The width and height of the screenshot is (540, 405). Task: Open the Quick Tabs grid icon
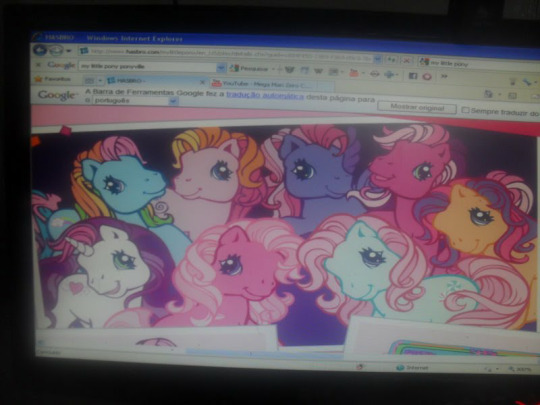tap(89, 81)
